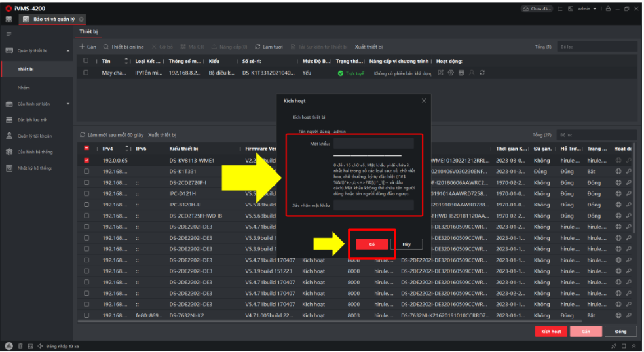Toggle select-all checkbox in online devices header
The width and height of the screenshot is (644, 352).
[x=86, y=149]
